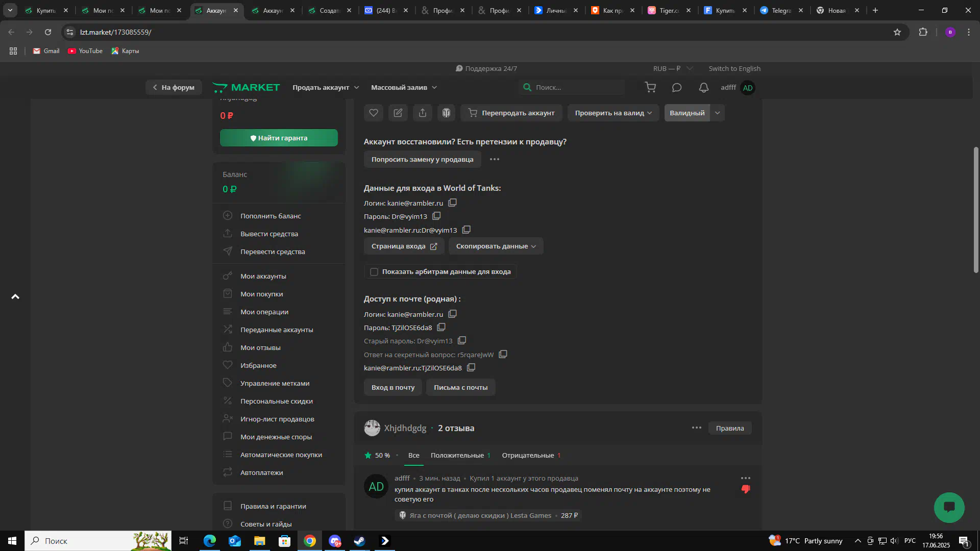This screenshot has width=980, height=551.
Task: Copy the World of Tanks password Dr@vyim13
Action: (436, 216)
